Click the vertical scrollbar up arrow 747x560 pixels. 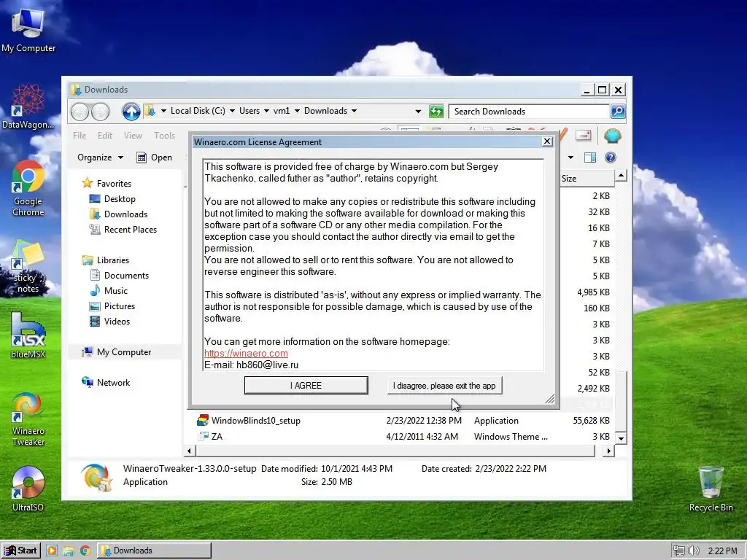coord(621,176)
